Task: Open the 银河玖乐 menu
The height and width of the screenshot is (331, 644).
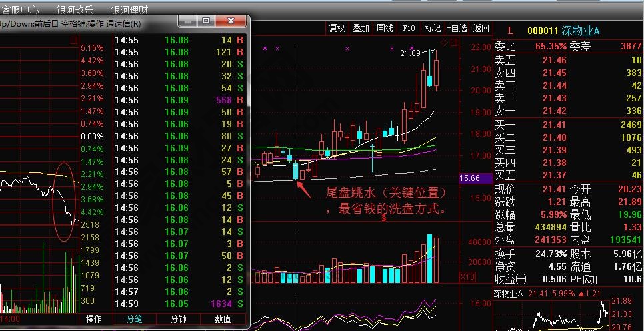Action: (x=75, y=9)
